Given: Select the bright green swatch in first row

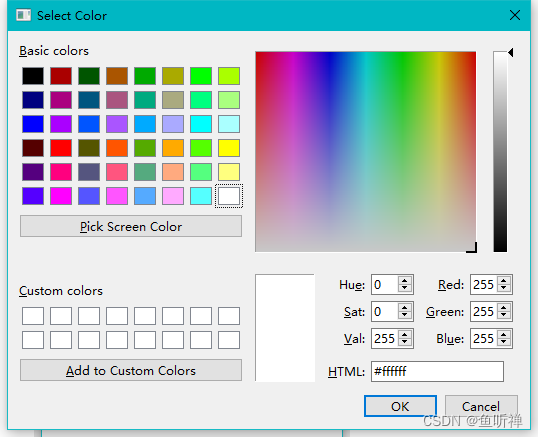Looking at the screenshot, I should (201, 76).
